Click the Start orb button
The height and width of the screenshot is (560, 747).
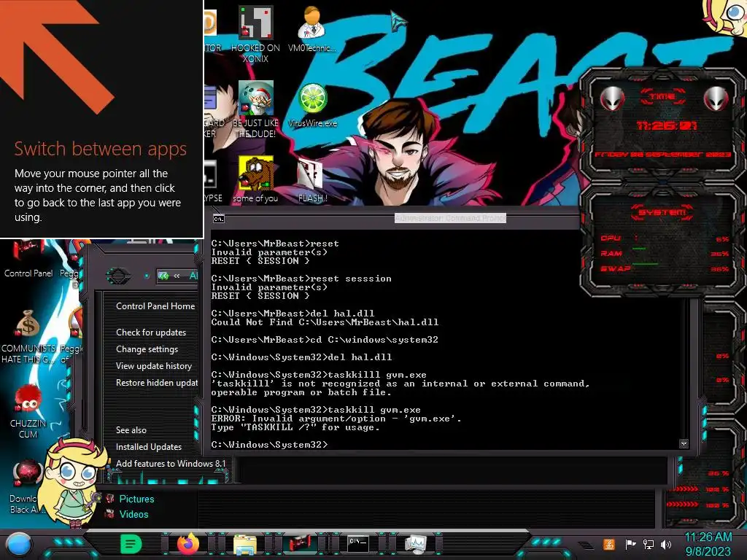tap(19, 544)
